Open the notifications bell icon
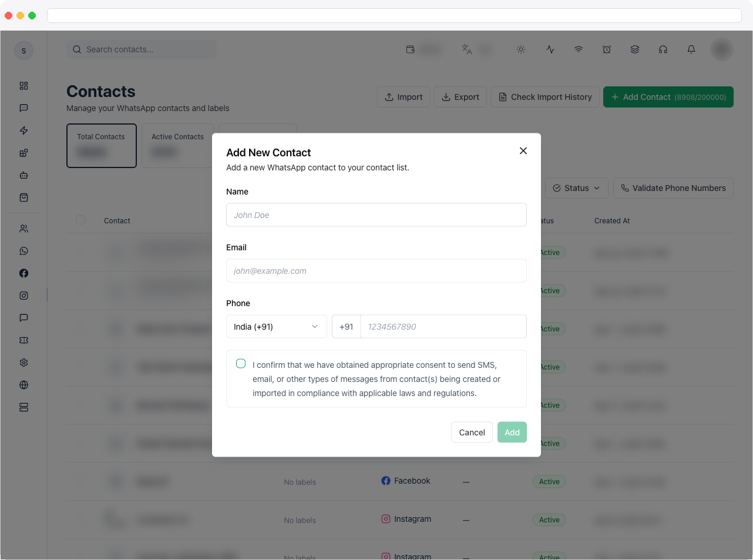Viewport: 753px width, 560px height. (691, 49)
